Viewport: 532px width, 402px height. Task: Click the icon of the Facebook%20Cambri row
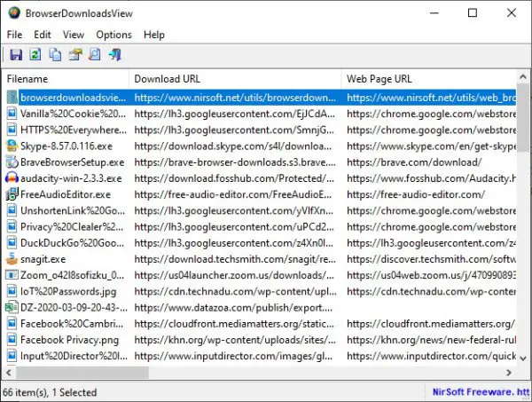pos(12,324)
